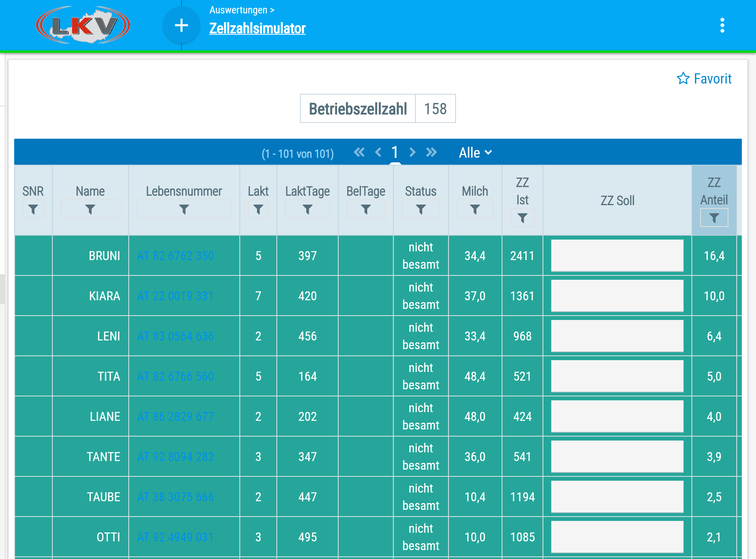Go to the next page
The width and height of the screenshot is (756, 559).
coord(412,152)
